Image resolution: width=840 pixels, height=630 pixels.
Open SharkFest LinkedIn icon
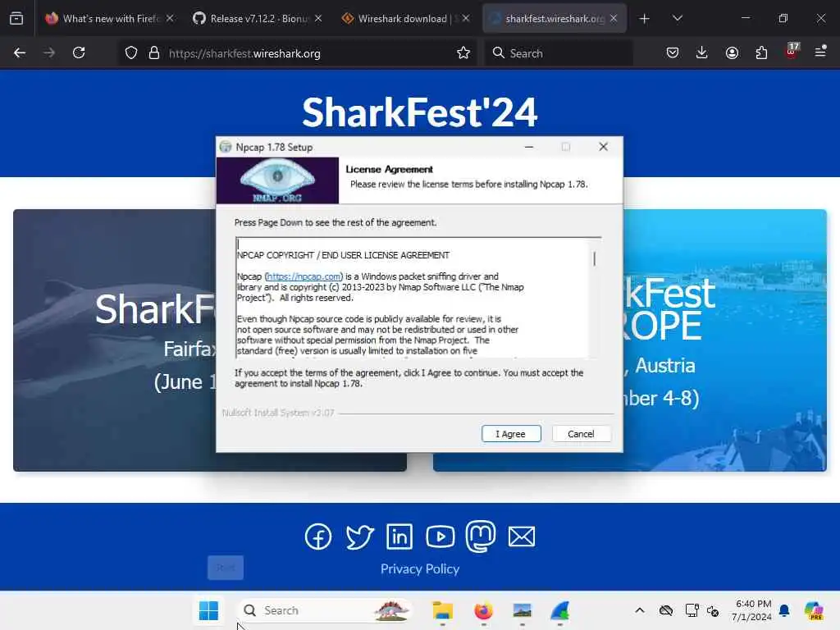tap(399, 536)
